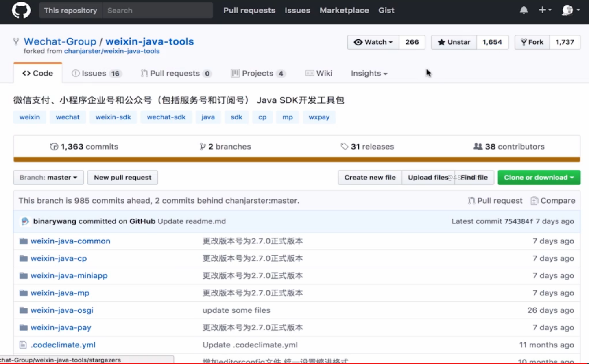This screenshot has width=589, height=364.
Task: Expand the Insights dropdown tab
Action: click(x=369, y=74)
